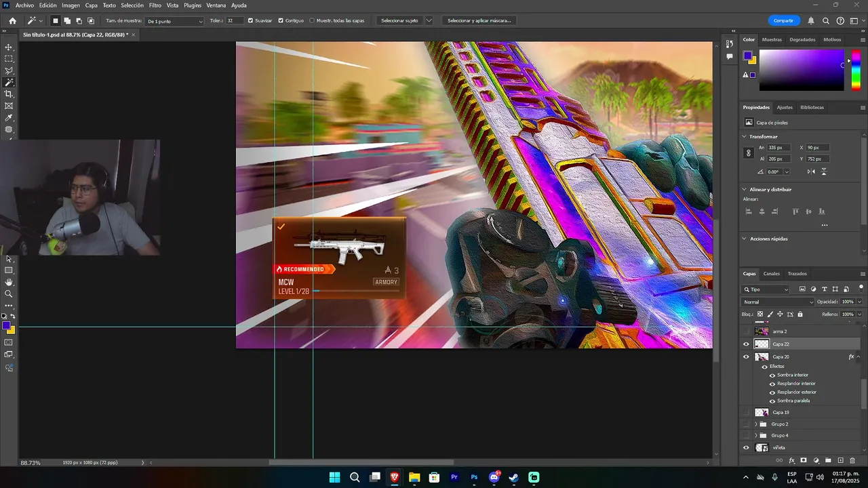Image resolution: width=868 pixels, height=488 pixels.
Task: Click in the Toler. input field
Action: coord(235,20)
